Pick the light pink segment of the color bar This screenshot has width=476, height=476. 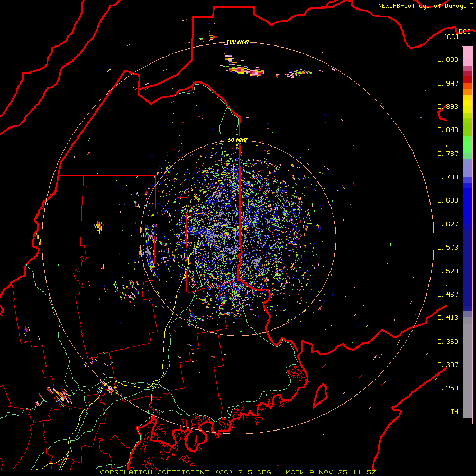(x=467, y=57)
